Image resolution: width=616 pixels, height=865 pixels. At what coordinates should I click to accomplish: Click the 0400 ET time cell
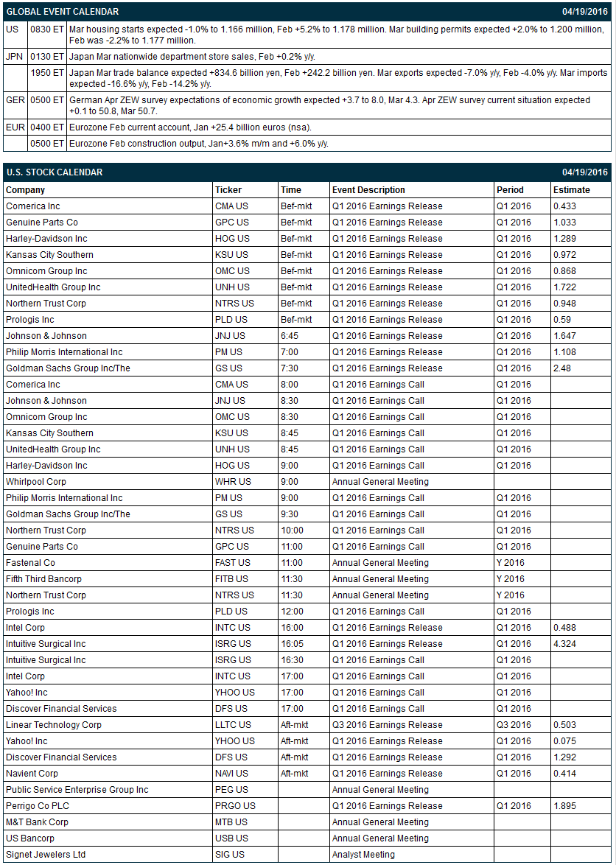[x=47, y=127]
